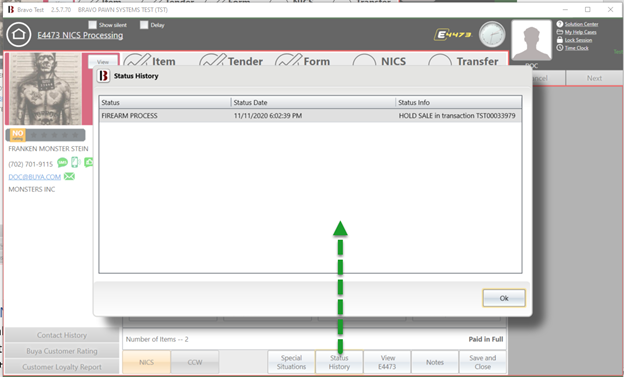The width and height of the screenshot is (624, 377).
Task: Click the Lock Session link
Action: point(578,40)
